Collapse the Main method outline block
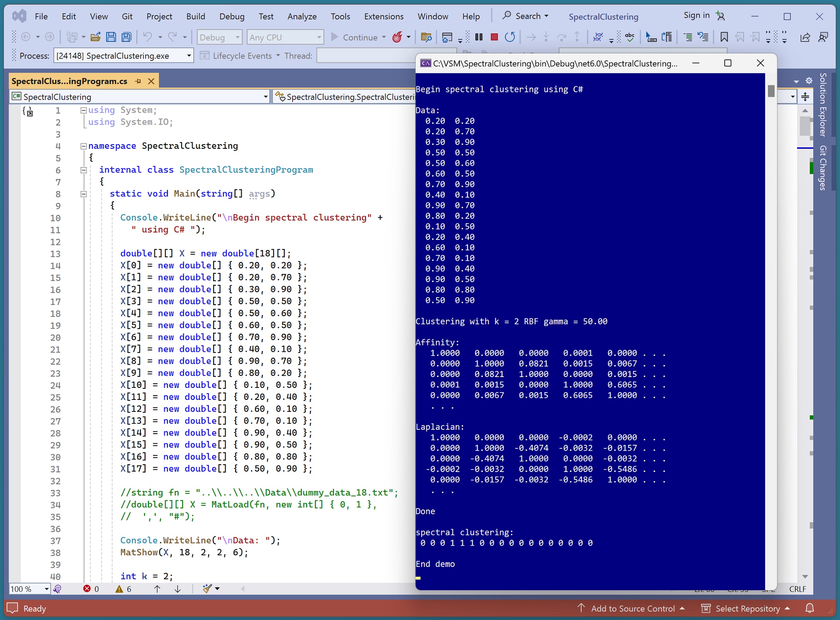 coord(83,194)
